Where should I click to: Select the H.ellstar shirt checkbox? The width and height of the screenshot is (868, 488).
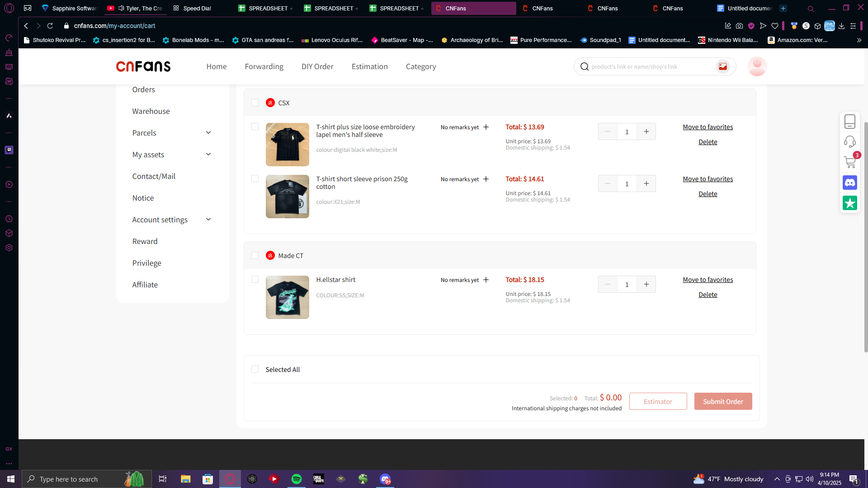point(255,280)
